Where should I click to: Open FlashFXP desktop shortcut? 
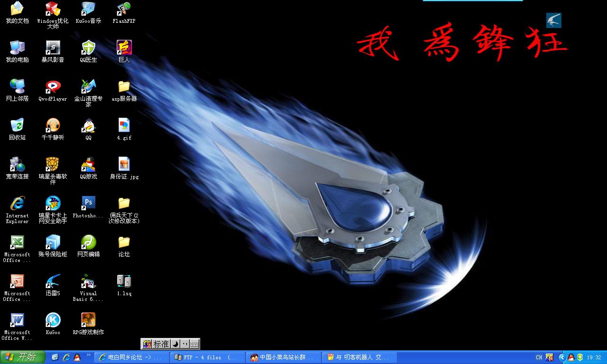pyautogui.click(x=124, y=9)
